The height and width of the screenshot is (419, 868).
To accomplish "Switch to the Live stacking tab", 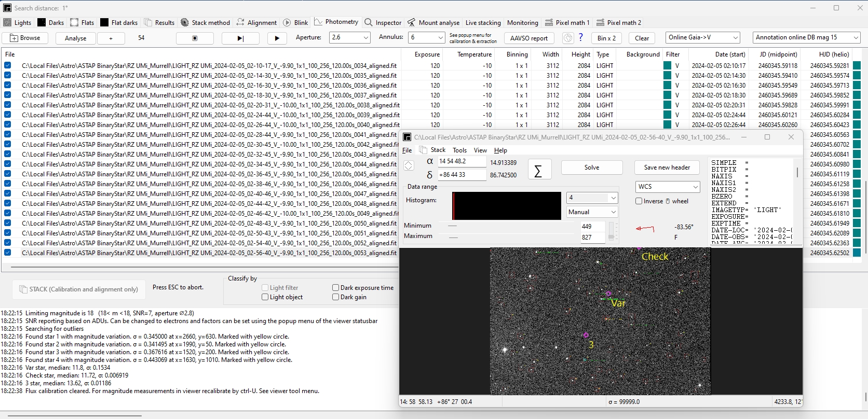I will point(483,22).
